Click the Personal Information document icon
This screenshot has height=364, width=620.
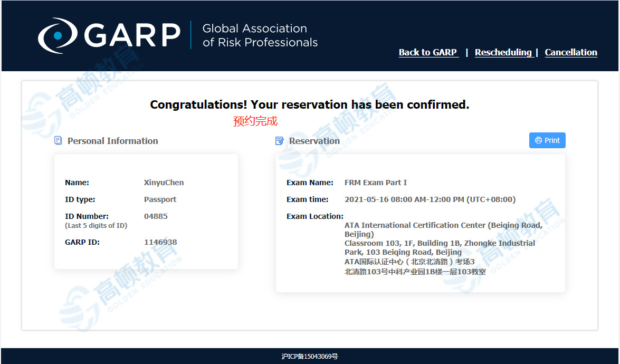pos(58,141)
